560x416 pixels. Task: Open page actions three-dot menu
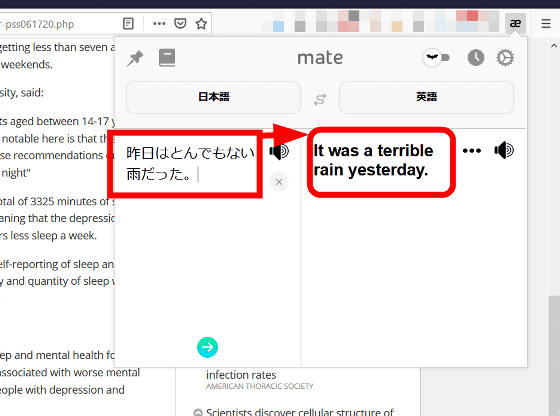tap(159, 24)
